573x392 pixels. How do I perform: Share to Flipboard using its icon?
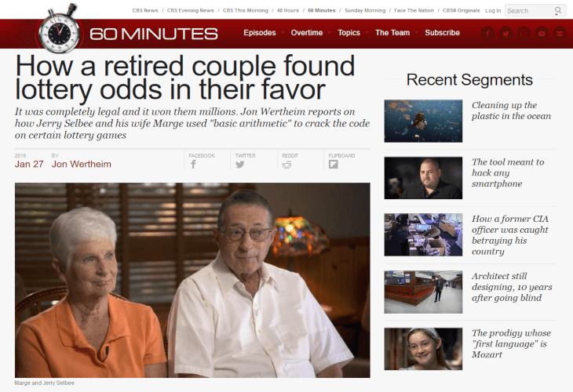coord(334,165)
